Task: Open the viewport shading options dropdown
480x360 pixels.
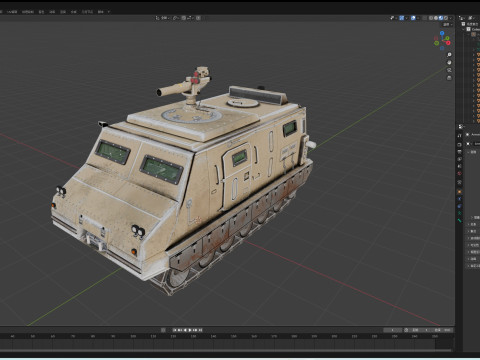Action: point(451,18)
